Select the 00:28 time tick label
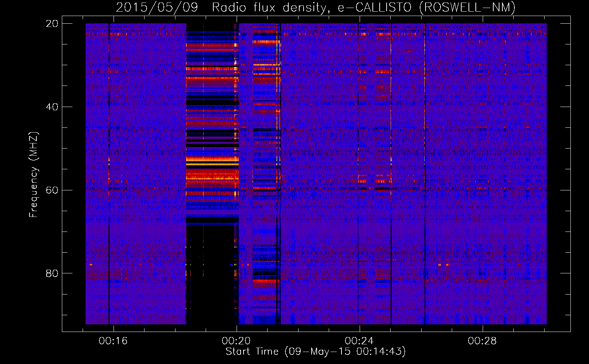The image size is (589, 364). coord(482,341)
